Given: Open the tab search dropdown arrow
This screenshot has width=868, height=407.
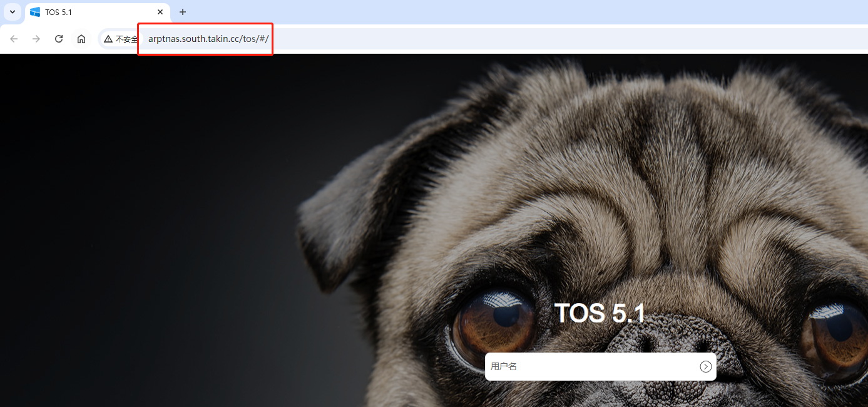Looking at the screenshot, I should pyautogui.click(x=13, y=12).
